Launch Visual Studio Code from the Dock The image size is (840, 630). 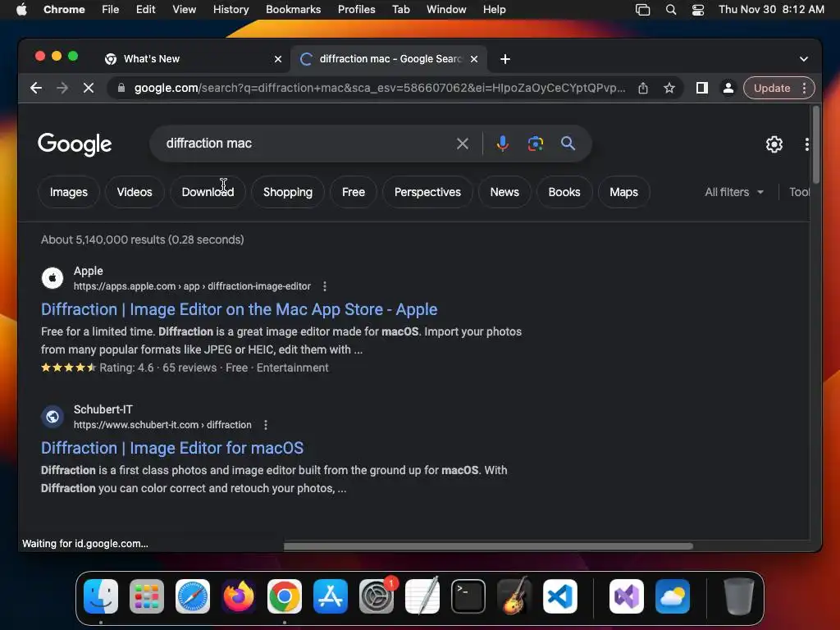click(x=560, y=596)
